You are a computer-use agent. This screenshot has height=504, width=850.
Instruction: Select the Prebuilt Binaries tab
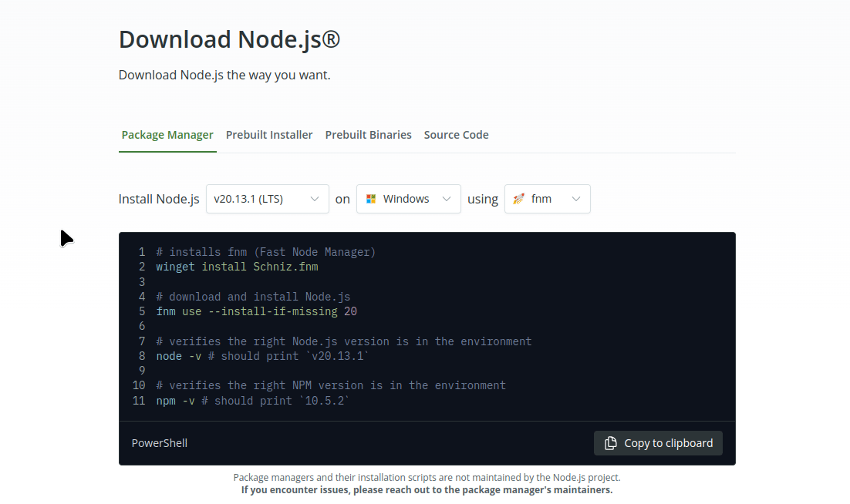coord(368,134)
